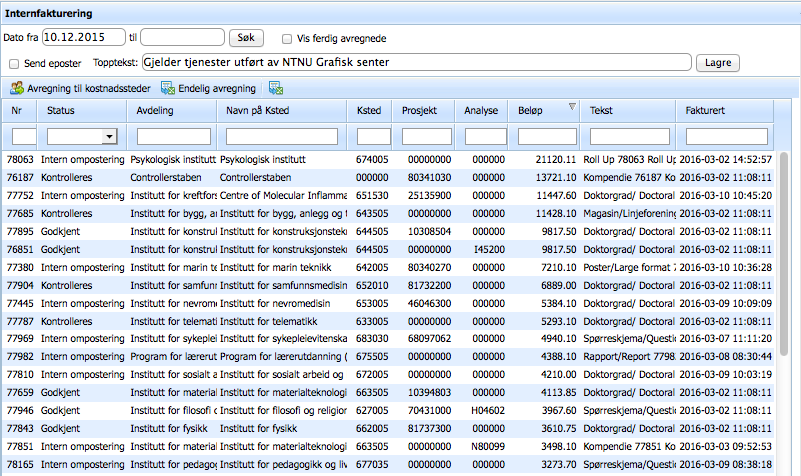Click the Tekst column filter box
This screenshot has width=801, height=476.
tap(630, 136)
